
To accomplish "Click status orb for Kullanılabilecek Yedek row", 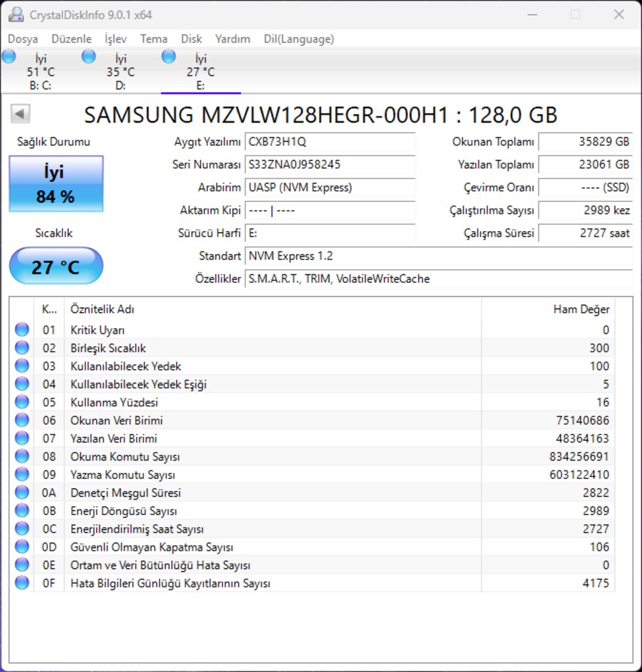I will 22,366.
